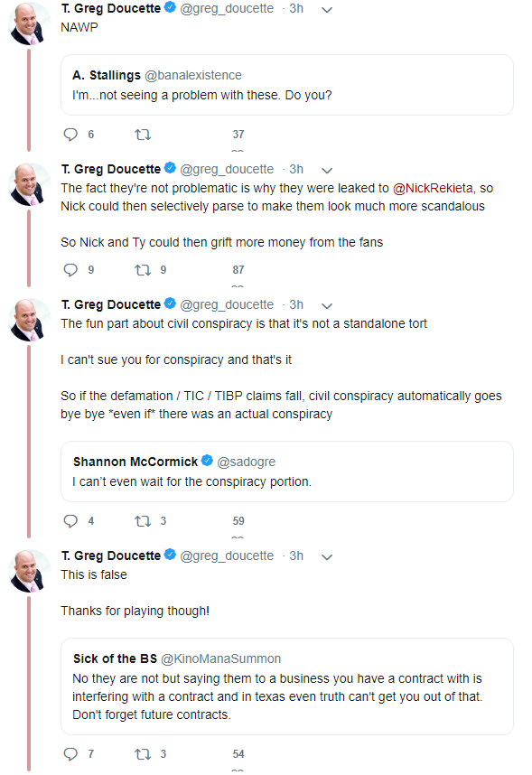Viewport: 532px width, 775px height.
Task: Open the @NickRekieta mention link
Action: (433, 188)
